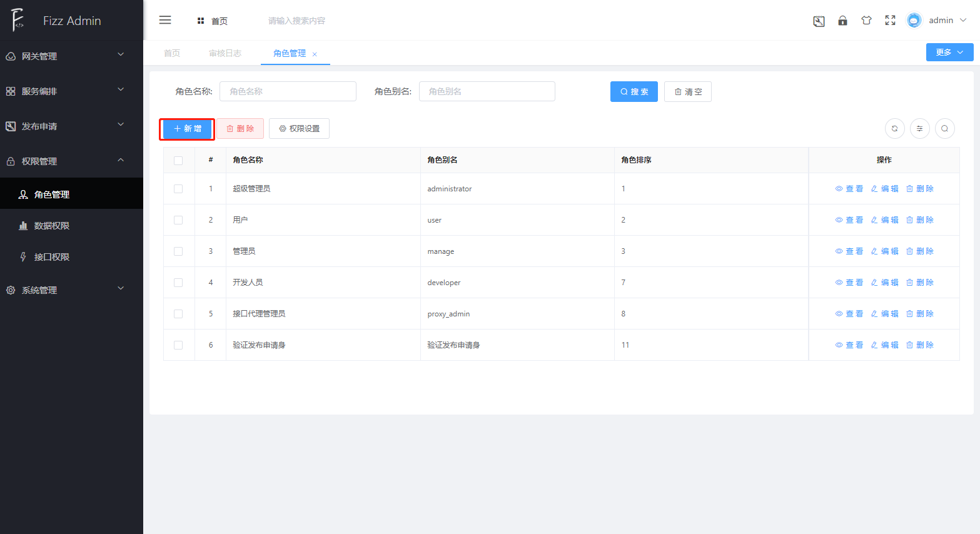
Task: Open 接口权限 in sidebar
Action: pos(71,257)
